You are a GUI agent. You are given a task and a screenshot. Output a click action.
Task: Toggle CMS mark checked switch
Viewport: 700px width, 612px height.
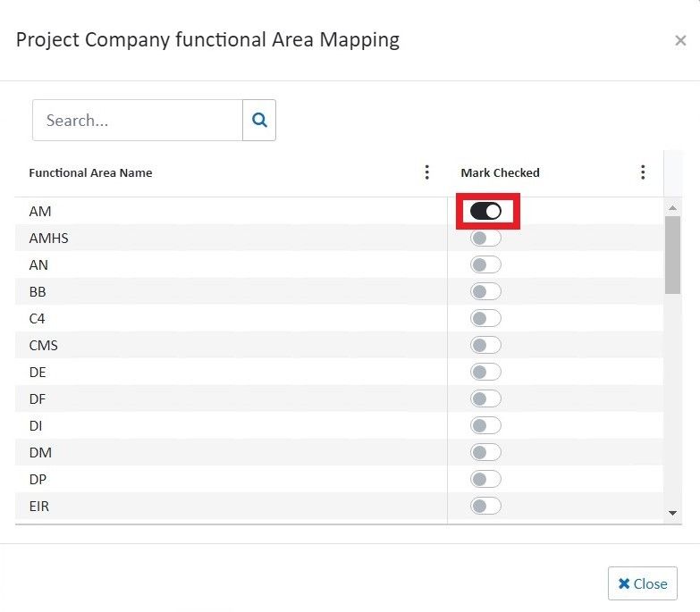point(486,346)
